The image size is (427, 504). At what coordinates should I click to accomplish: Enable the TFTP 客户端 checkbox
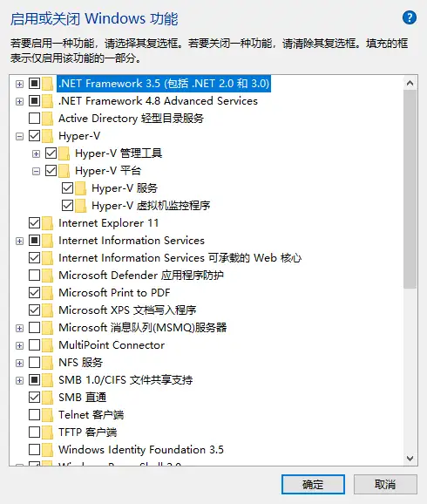(34, 432)
